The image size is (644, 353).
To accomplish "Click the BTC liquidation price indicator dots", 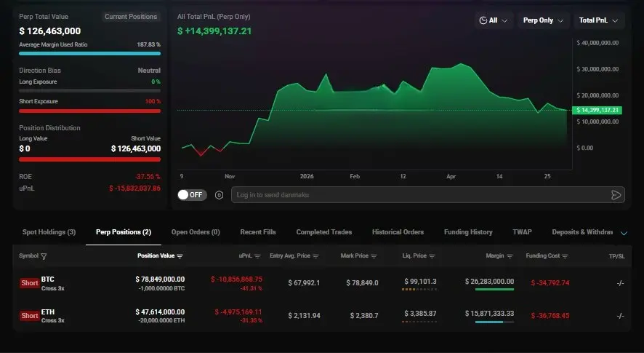I will (419, 290).
